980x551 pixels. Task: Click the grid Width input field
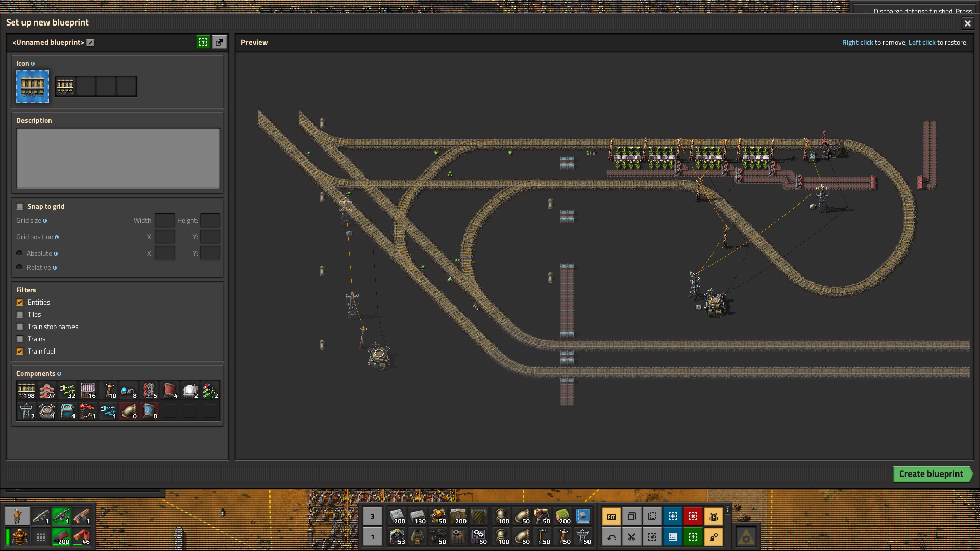164,220
